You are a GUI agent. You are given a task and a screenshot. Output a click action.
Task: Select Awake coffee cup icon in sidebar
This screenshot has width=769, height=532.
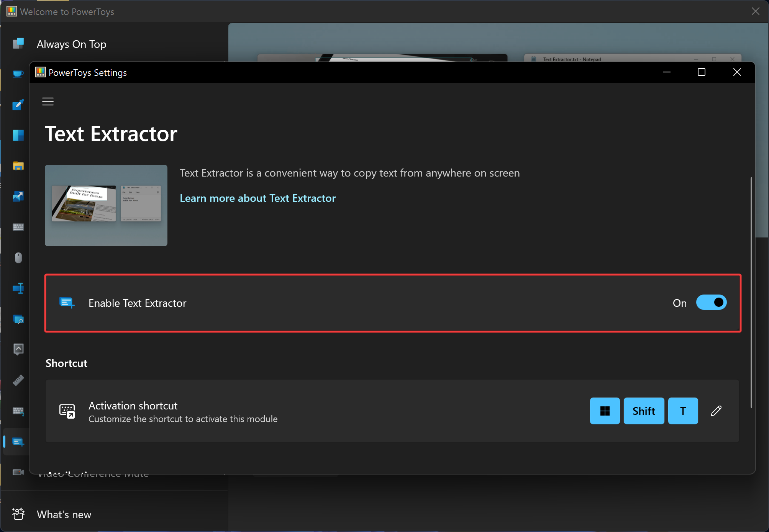18,74
